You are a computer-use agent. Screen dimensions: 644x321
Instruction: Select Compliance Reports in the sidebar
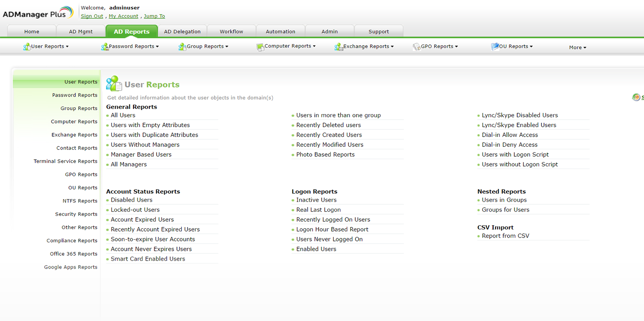tap(72, 241)
